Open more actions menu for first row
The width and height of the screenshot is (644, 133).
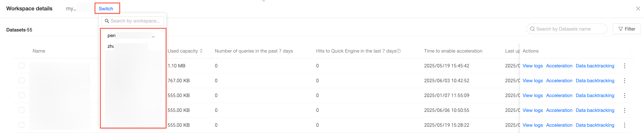(x=624, y=66)
